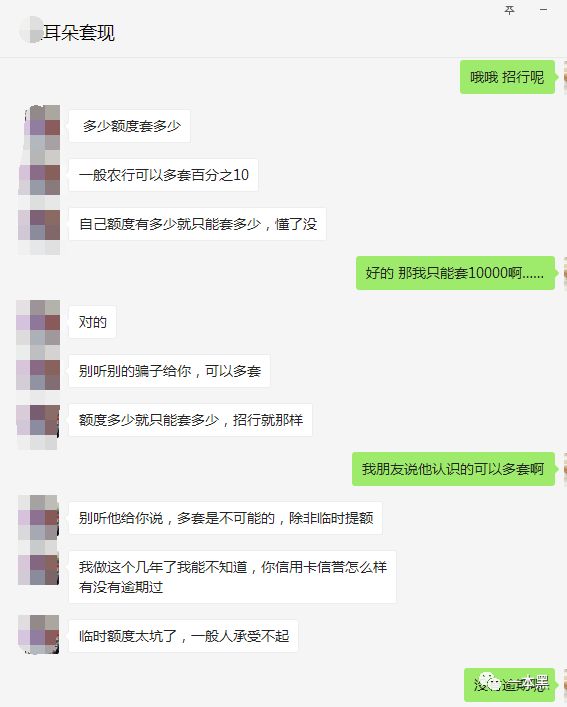Select the two-line message about 信用卡信誉

click(233, 577)
